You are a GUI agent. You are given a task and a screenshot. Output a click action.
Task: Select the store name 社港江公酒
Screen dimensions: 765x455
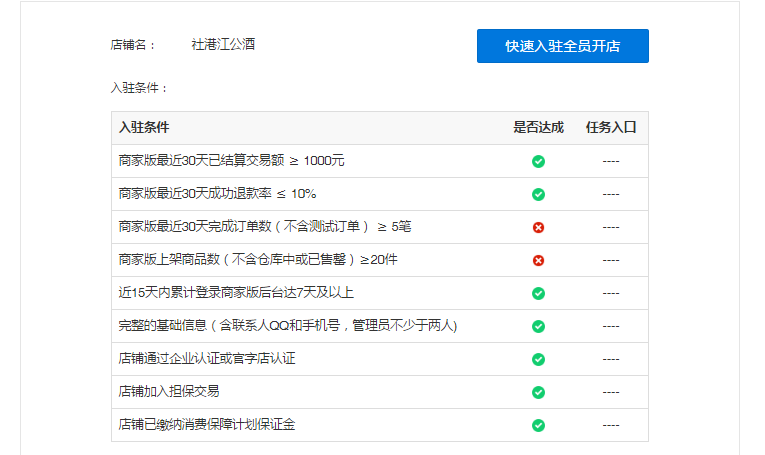223,45
